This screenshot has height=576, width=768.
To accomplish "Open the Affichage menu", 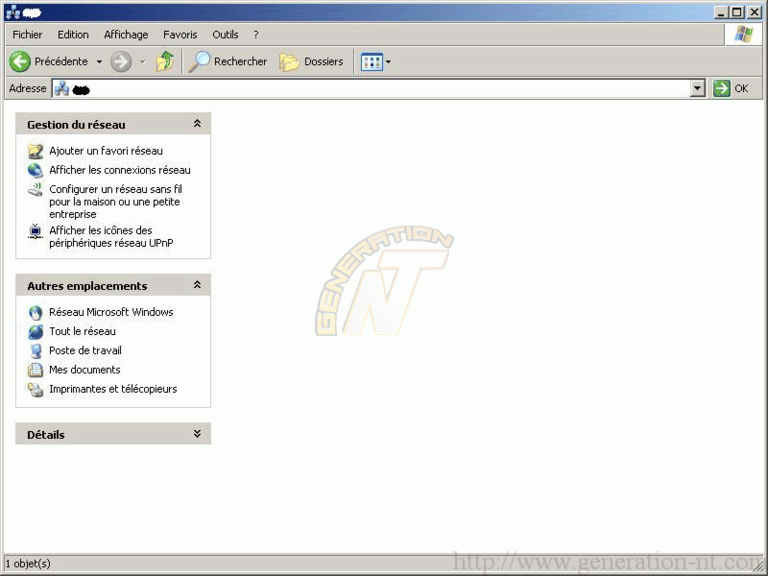I will pyautogui.click(x=126, y=35).
